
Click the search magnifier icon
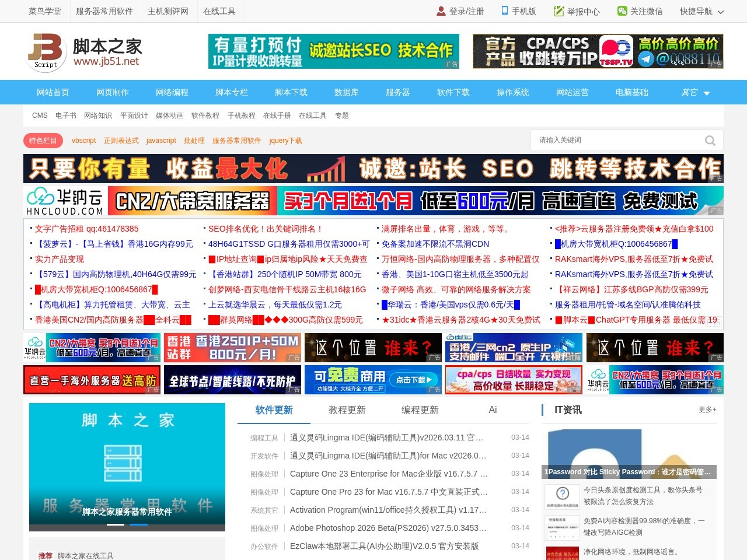click(710, 141)
